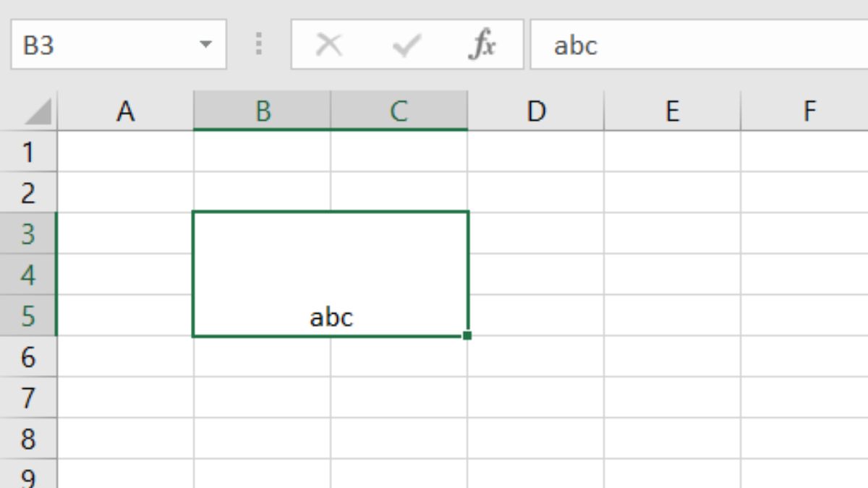
Task: Click the formula bar vertical dots handle
Action: [x=259, y=45]
